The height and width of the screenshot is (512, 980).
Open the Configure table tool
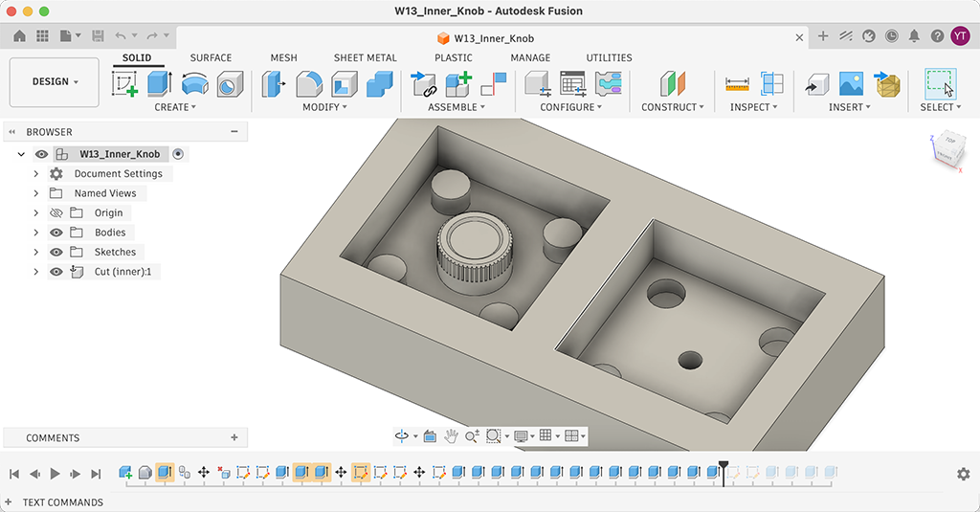coord(572,84)
